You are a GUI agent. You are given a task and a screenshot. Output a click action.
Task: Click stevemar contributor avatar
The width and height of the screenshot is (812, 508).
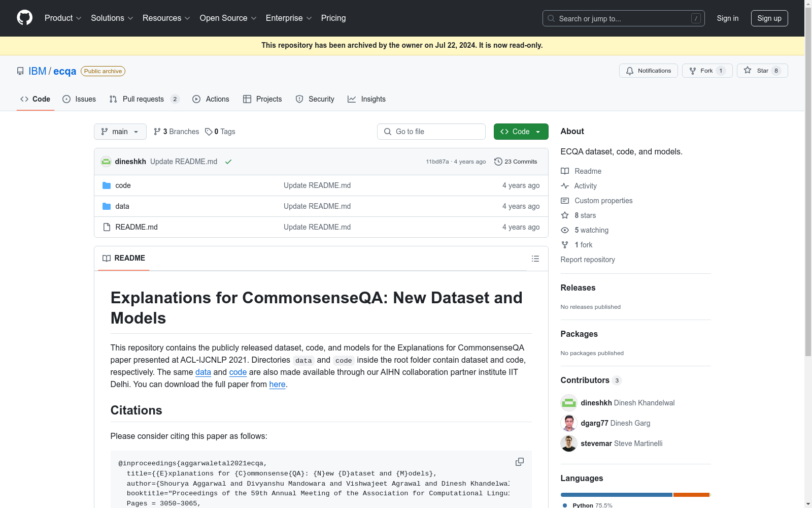pos(569,443)
